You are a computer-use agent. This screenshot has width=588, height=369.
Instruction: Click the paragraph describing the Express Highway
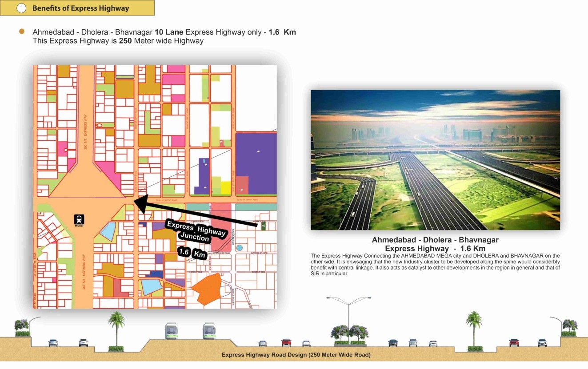[435, 265]
